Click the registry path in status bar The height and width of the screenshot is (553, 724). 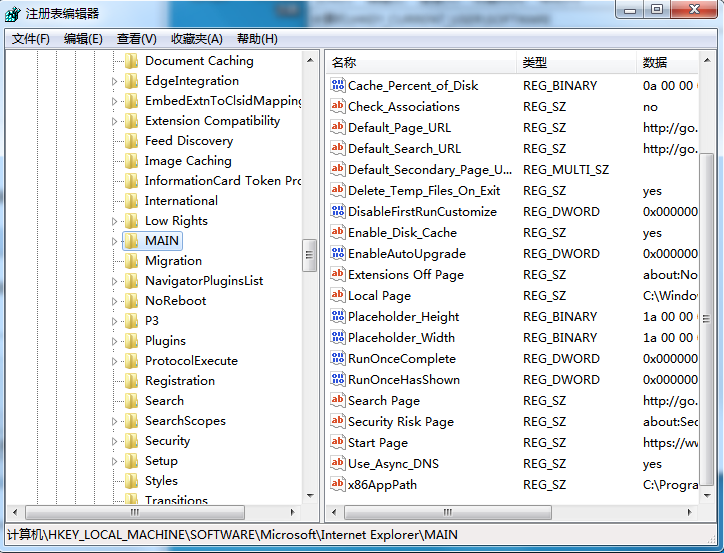coord(232,535)
